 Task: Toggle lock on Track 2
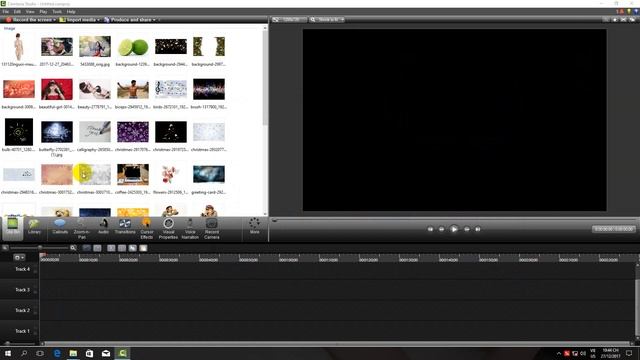tap(35, 313)
